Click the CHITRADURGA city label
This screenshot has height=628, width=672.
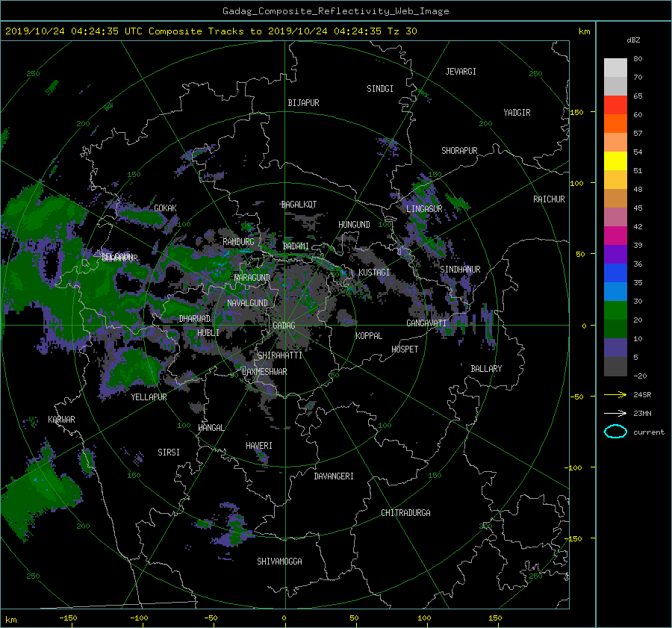406,513
